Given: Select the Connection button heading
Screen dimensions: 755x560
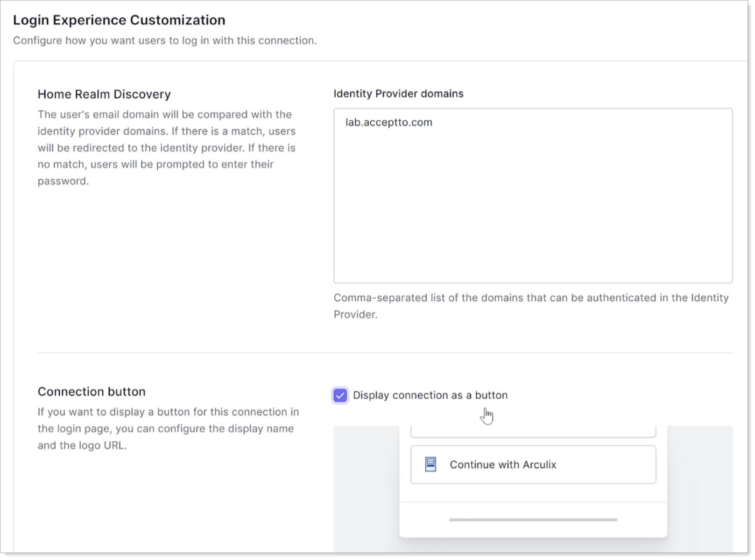Looking at the screenshot, I should coord(92,391).
